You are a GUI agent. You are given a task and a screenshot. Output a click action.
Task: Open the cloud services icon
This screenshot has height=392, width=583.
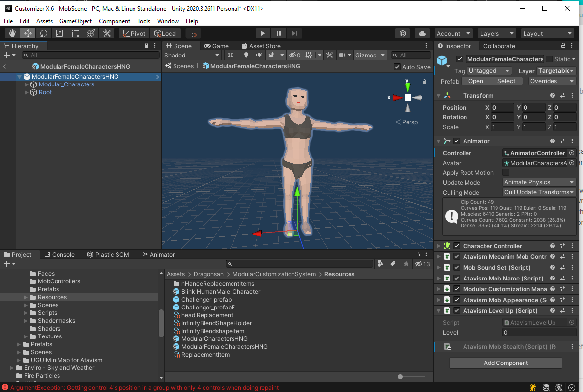coord(422,33)
